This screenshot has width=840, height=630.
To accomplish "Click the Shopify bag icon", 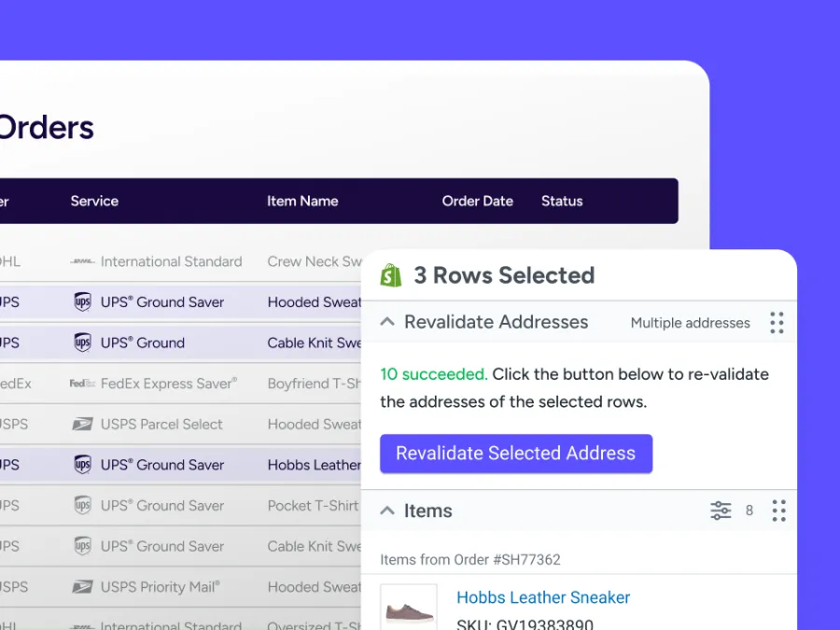I will point(391,275).
